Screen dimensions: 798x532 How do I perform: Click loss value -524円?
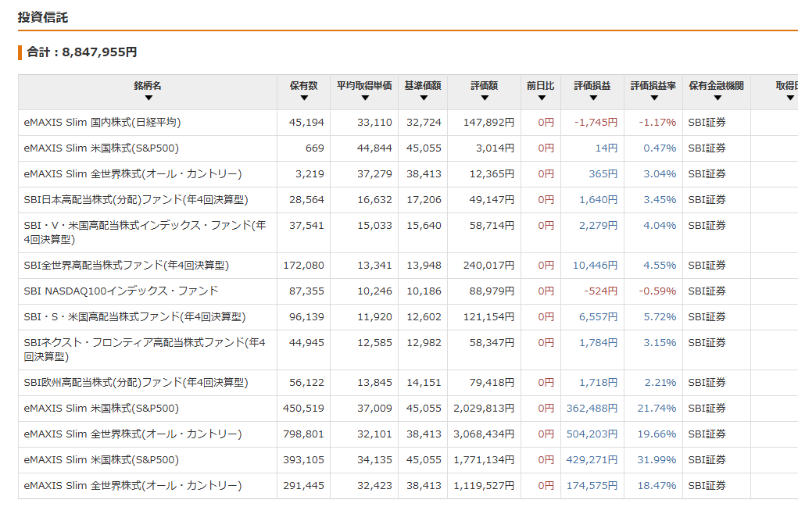point(600,291)
